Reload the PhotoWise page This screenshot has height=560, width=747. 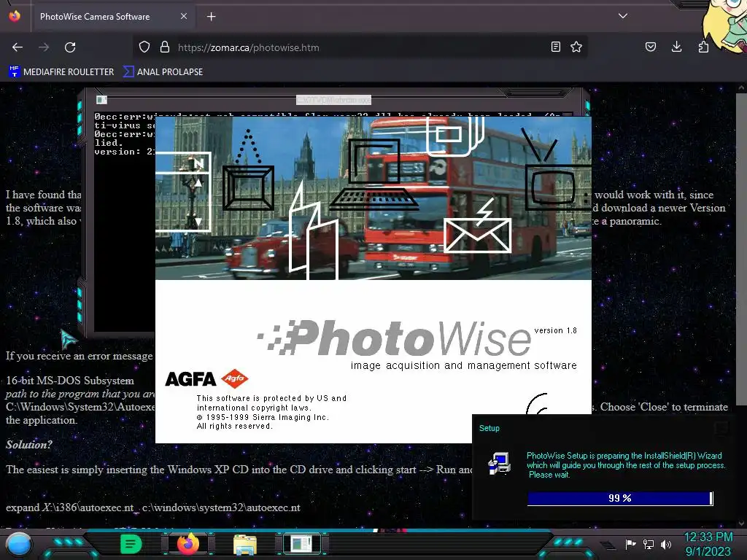70,47
